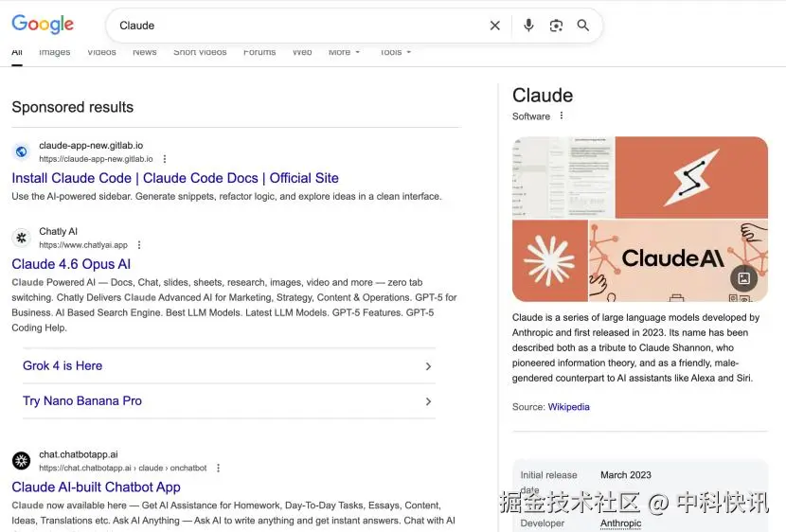Follow the Wikipedia source link
786x532 pixels.
[568, 407]
